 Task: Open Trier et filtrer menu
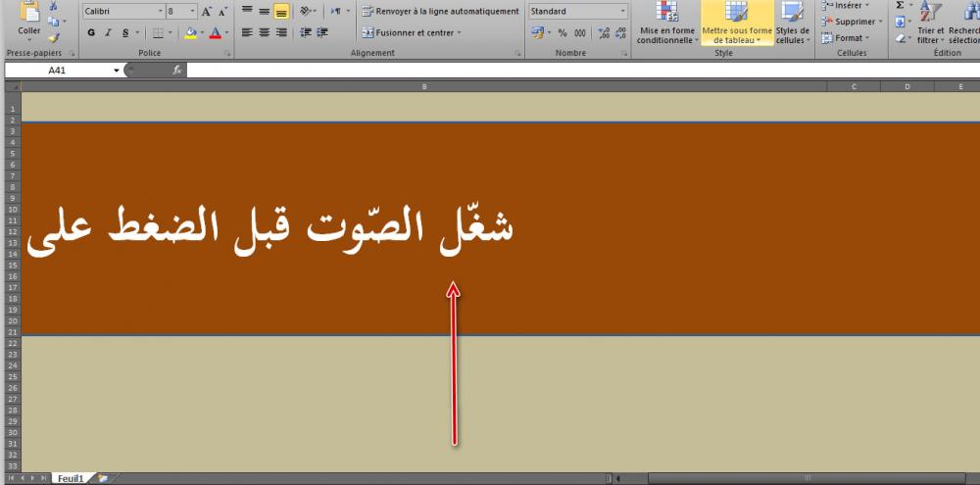(x=930, y=23)
